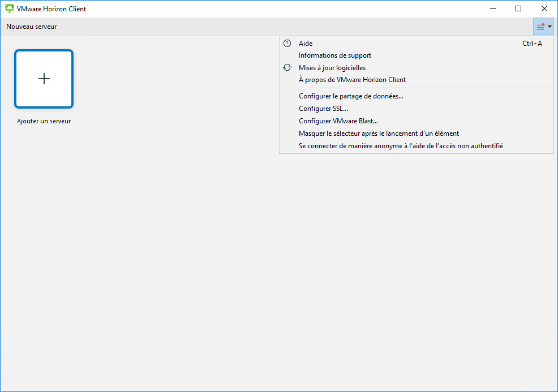
Task: Click the plus tile to add a server
Action: coord(44,79)
